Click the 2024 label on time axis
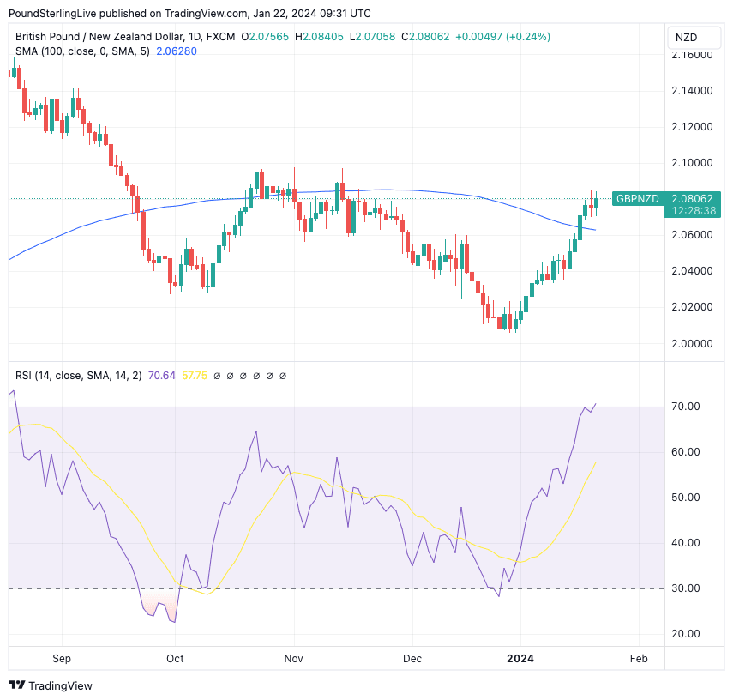This screenshot has height=700, width=733. (520, 659)
